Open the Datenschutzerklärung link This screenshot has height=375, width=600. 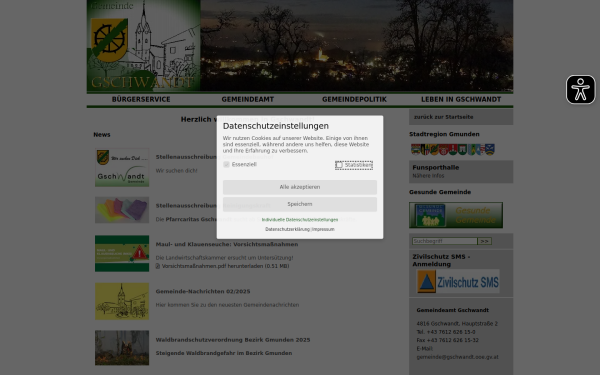(x=287, y=229)
